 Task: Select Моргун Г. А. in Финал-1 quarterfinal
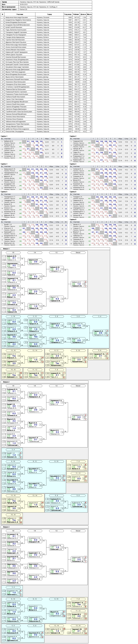(x=32, y=293)
